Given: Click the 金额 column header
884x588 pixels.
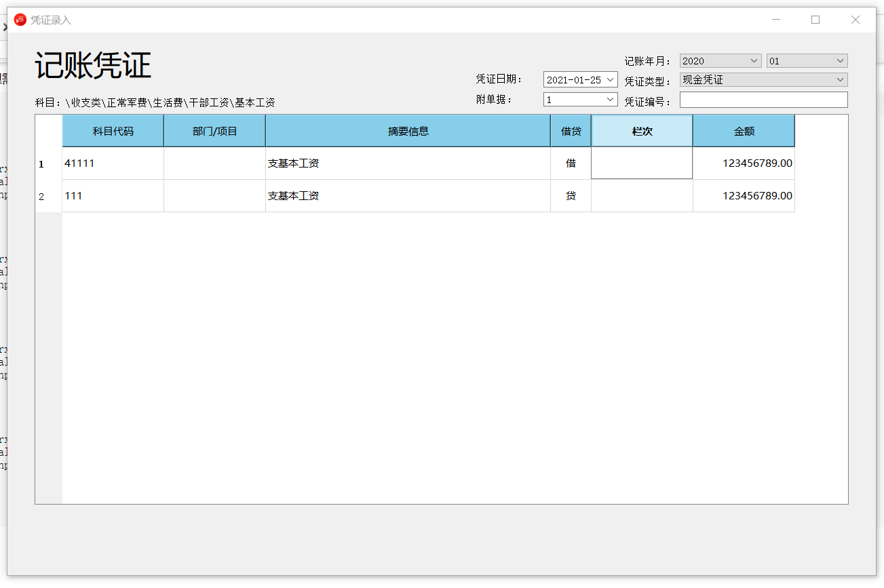Looking at the screenshot, I should tap(744, 131).
